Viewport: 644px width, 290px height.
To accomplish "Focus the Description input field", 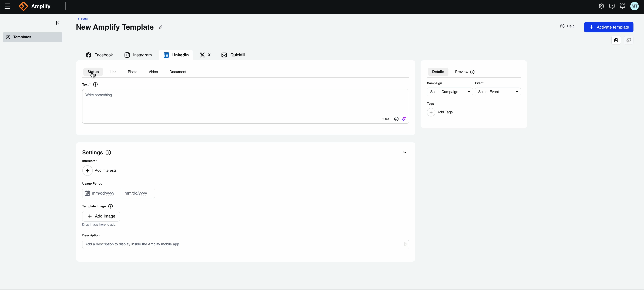I will tap(246, 245).
